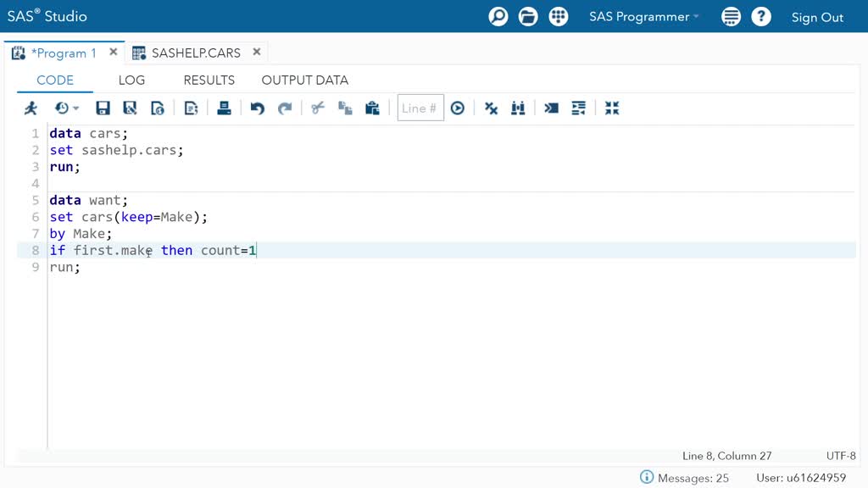Click Sign Out in the top bar
The height and width of the screenshot is (488, 868).
(817, 17)
